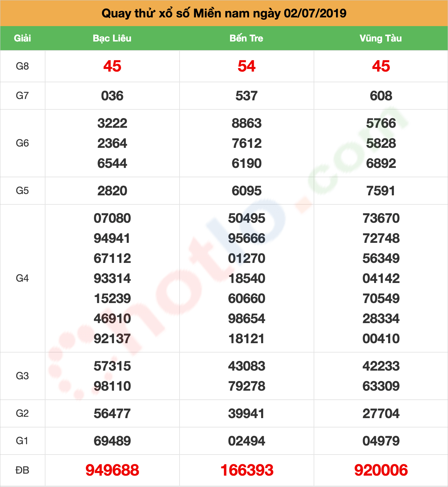Click G6 number 6544
This screenshot has width=448, height=487.
coord(112,164)
